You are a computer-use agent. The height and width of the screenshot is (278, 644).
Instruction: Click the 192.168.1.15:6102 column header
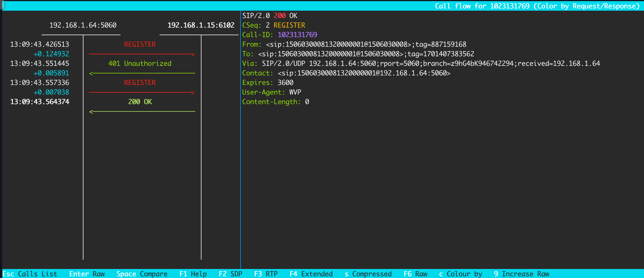pos(201,25)
